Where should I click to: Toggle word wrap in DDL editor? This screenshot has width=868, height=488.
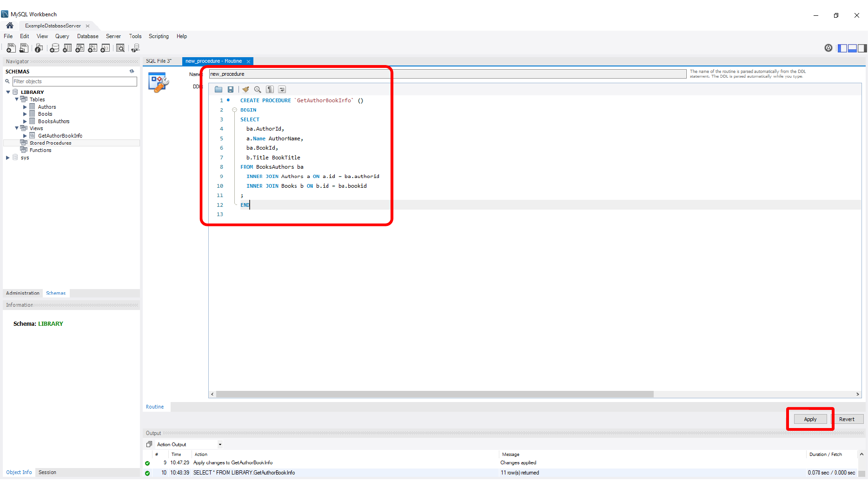click(x=282, y=89)
